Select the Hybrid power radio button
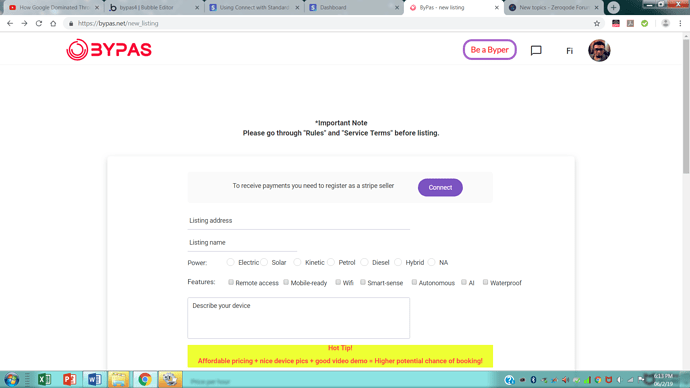690x388 pixels. click(x=398, y=262)
